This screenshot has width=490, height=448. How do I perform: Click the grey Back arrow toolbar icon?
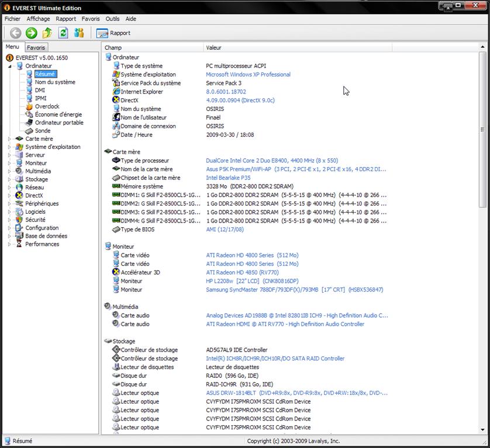(16, 33)
